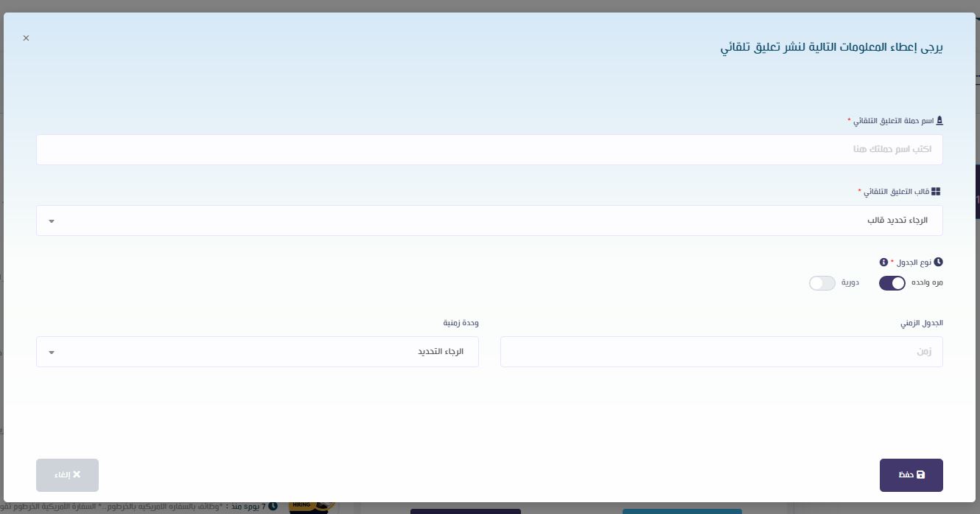The height and width of the screenshot is (514, 980).
Task: Enable the دورية schedule toggle
Action: [822, 283]
